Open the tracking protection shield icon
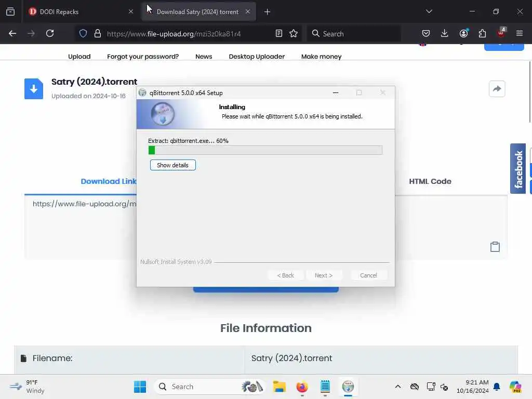 [83, 33]
